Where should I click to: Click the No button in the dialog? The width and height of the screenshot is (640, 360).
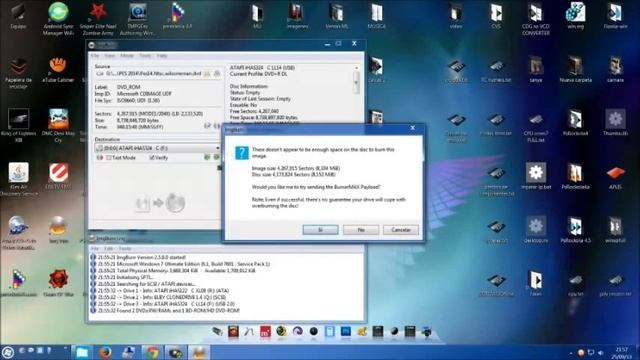pos(361,230)
